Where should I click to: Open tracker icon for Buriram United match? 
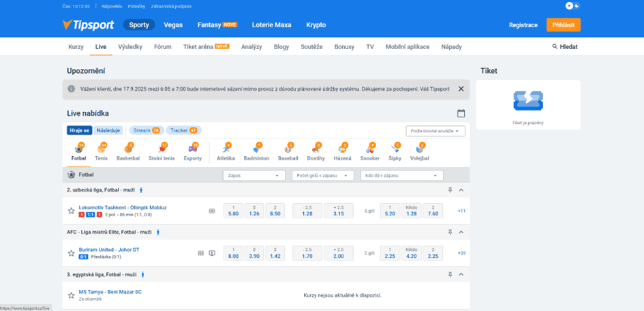click(201, 253)
